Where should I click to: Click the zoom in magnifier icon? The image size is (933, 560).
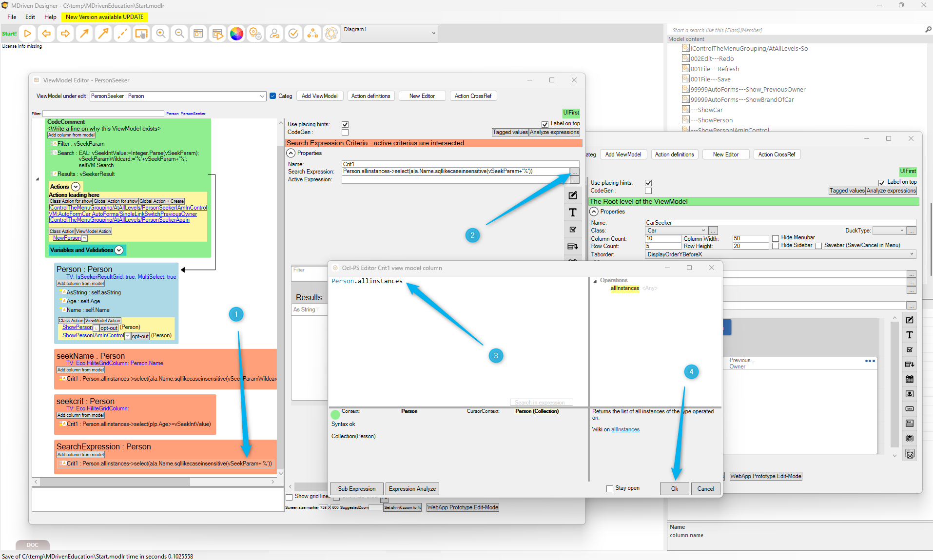pos(160,34)
